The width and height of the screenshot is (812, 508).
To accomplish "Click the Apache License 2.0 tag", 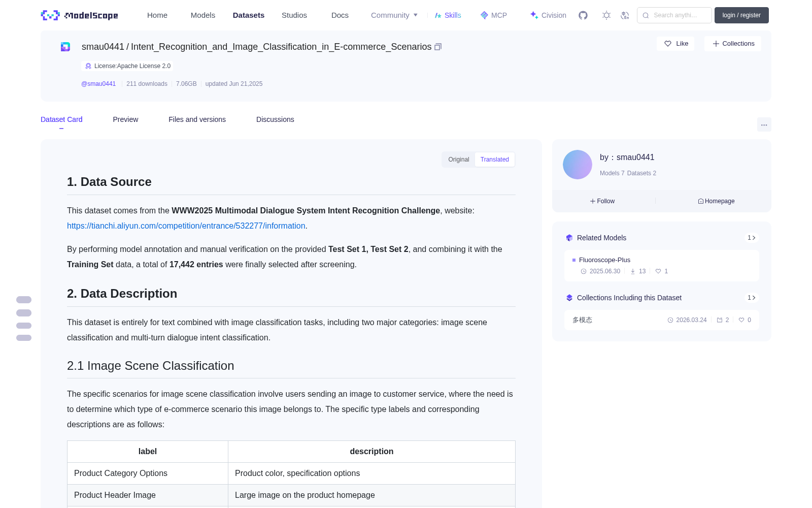I will 127,66.
